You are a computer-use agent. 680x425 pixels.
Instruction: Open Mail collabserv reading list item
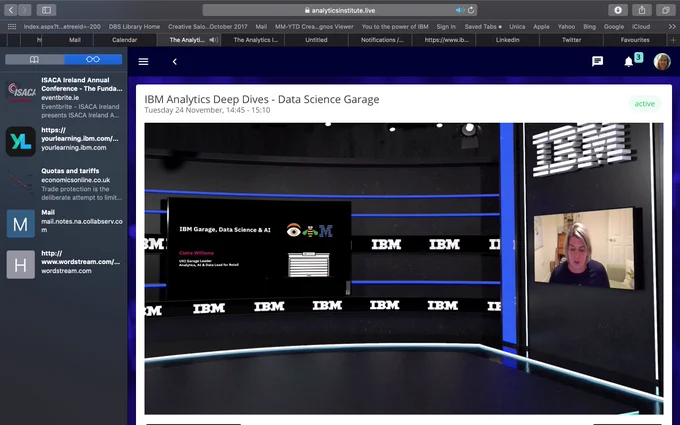[64, 222]
